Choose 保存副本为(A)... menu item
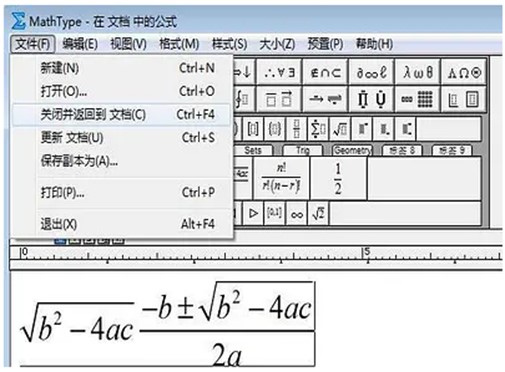Image resolution: width=505 pixels, height=372 pixels. pyautogui.click(x=122, y=161)
